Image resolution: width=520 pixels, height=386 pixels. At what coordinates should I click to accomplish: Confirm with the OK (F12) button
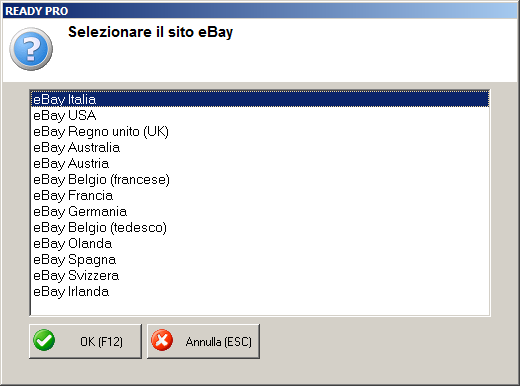(x=85, y=341)
